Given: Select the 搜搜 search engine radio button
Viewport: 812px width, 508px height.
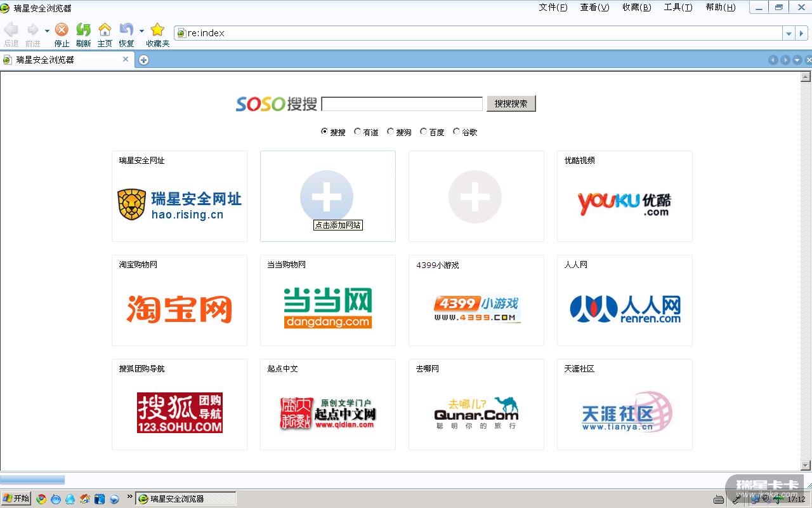Looking at the screenshot, I should pos(325,131).
